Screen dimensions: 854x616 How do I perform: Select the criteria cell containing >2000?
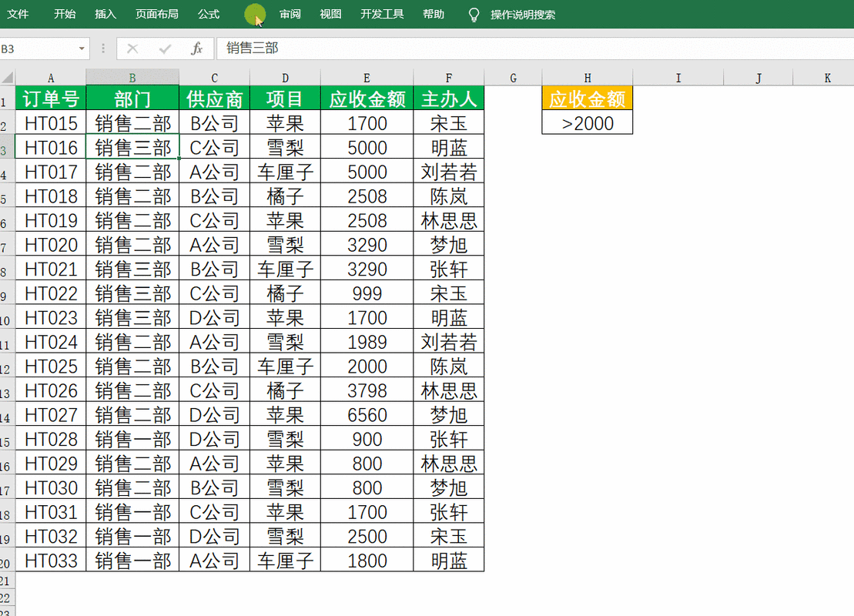point(588,123)
